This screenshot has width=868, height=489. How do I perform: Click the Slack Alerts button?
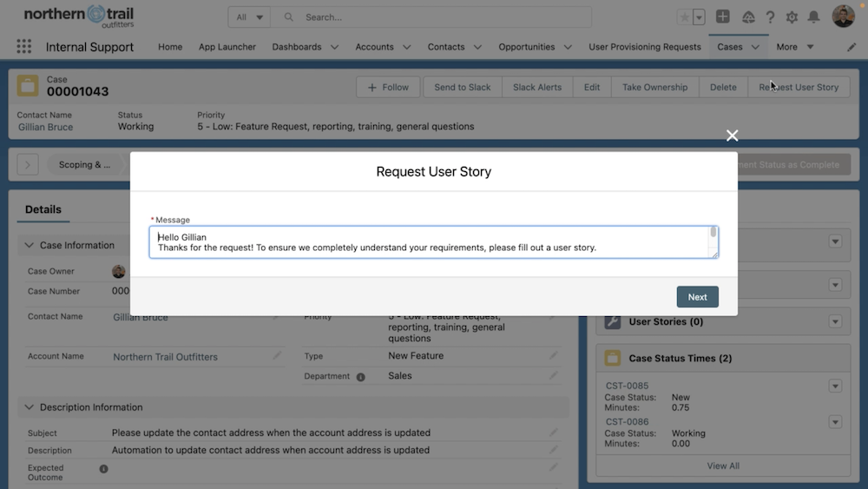click(537, 87)
